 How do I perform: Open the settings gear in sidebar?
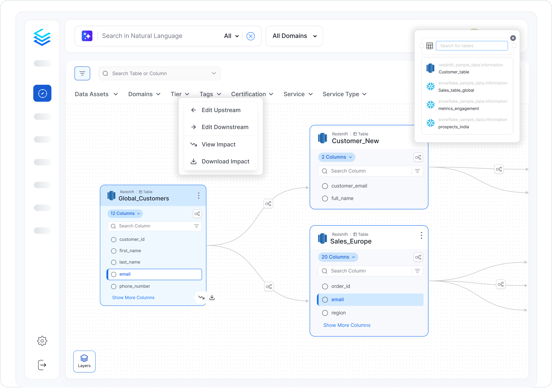42,341
